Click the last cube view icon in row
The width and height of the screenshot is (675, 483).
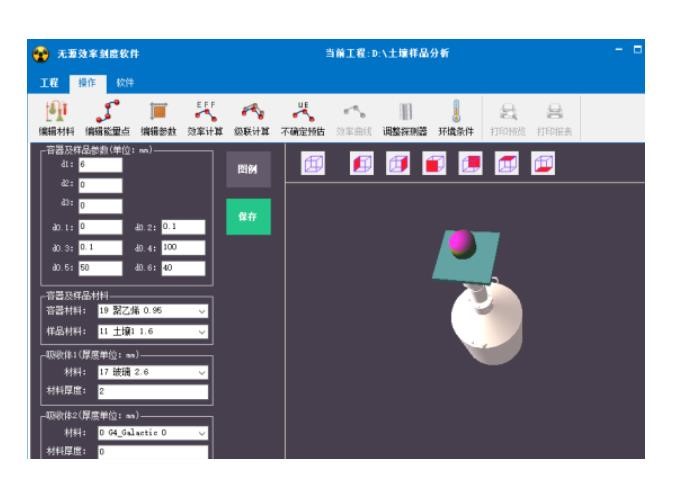pyautogui.click(x=542, y=163)
